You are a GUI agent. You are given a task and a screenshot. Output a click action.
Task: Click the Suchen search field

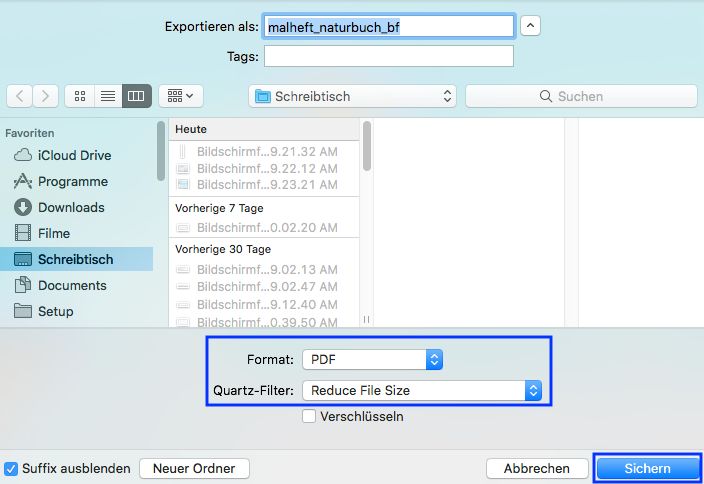pos(581,96)
